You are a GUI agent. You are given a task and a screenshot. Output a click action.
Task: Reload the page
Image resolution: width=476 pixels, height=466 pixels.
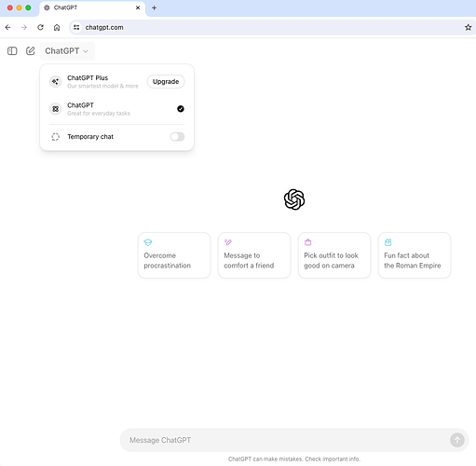point(40,27)
